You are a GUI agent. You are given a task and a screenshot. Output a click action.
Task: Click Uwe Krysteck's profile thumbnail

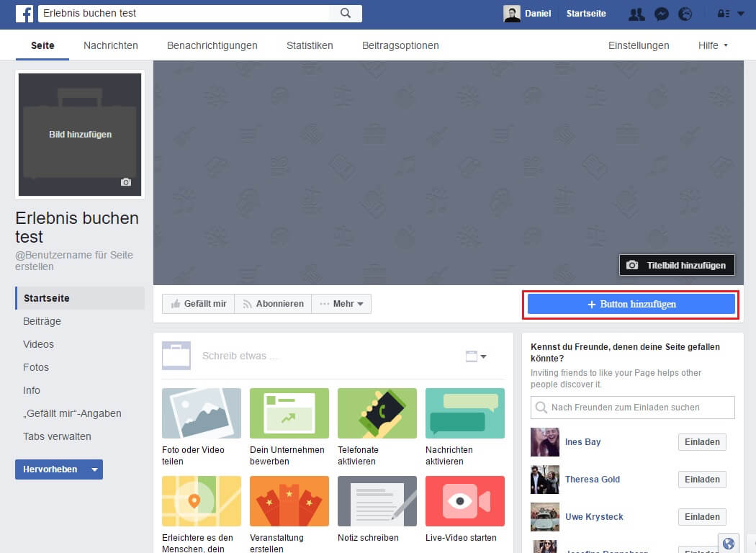[545, 517]
